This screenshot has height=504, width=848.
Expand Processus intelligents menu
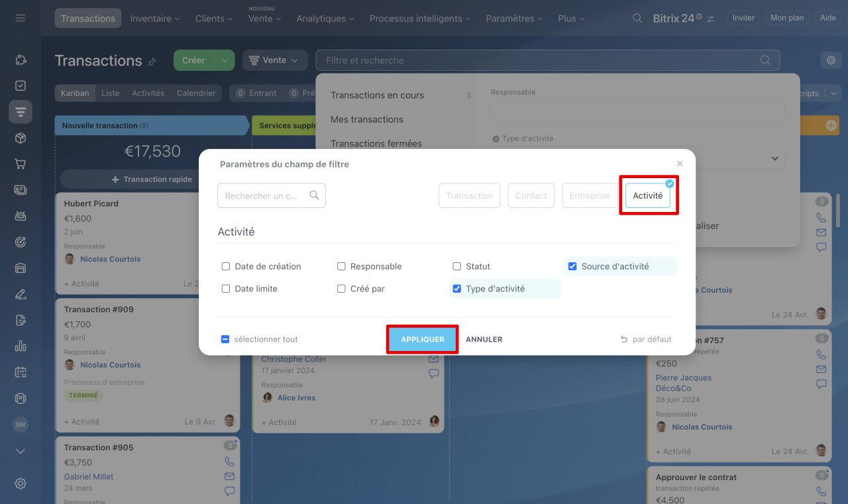pos(420,19)
